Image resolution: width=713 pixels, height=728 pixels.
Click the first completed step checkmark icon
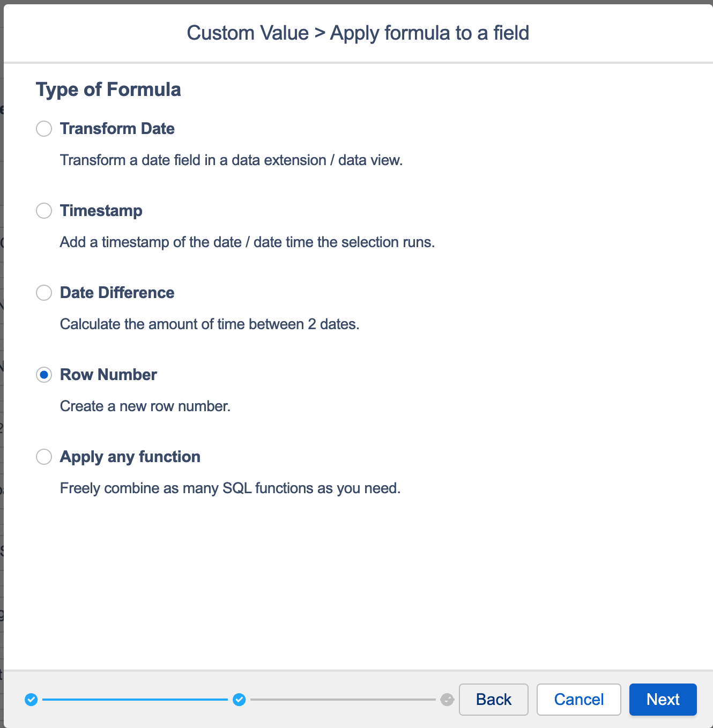pyautogui.click(x=31, y=700)
